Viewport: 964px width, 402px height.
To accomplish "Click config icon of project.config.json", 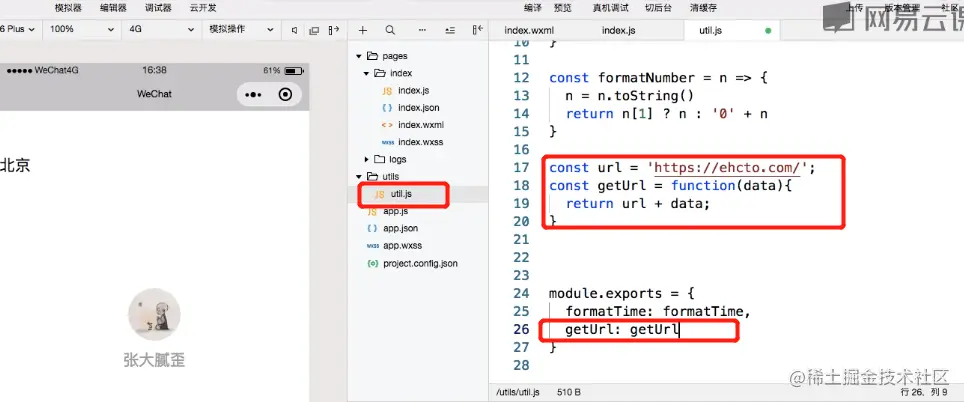I will (x=372, y=263).
